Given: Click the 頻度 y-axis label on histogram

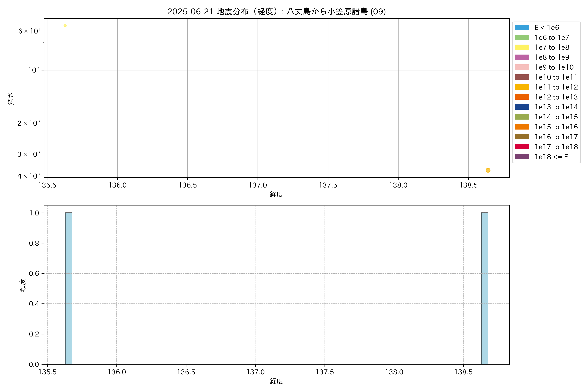Looking at the screenshot, I should [x=23, y=285].
